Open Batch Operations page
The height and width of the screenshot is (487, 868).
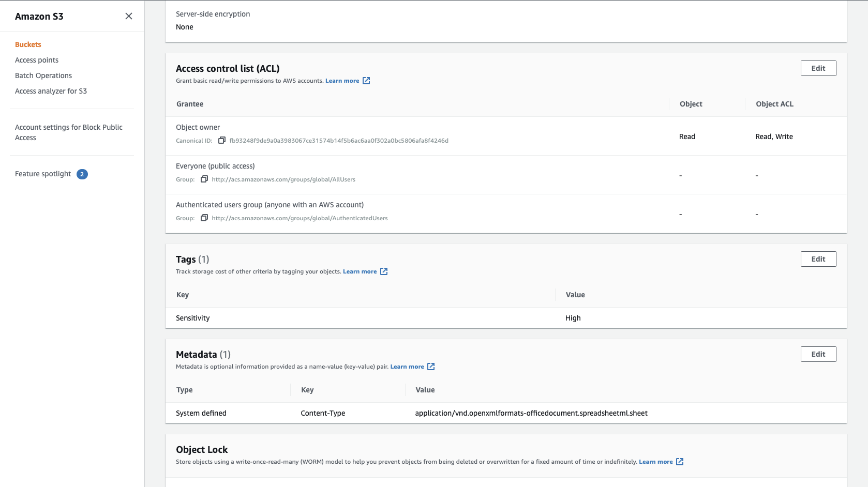(43, 75)
